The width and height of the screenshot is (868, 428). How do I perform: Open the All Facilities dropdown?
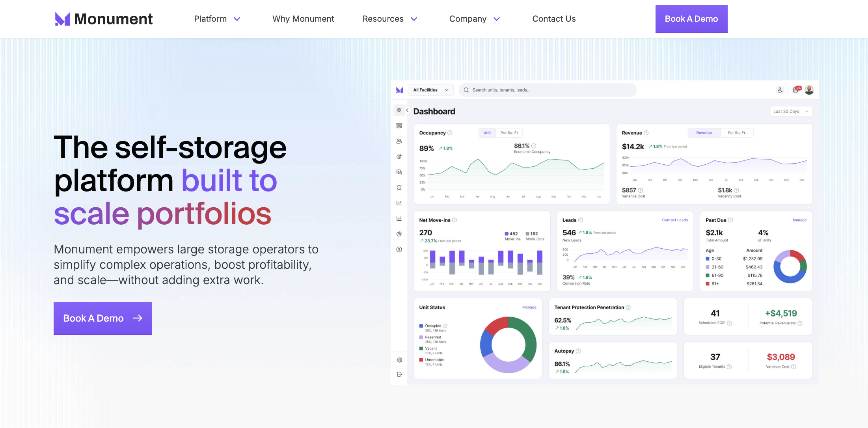coord(430,90)
